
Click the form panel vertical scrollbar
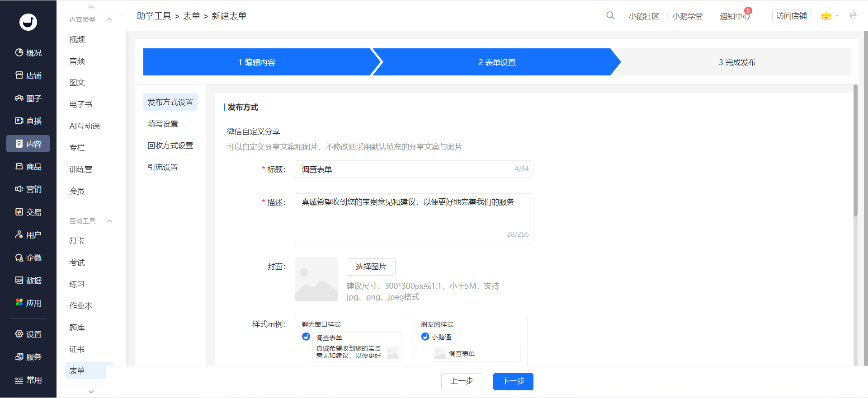click(x=855, y=150)
